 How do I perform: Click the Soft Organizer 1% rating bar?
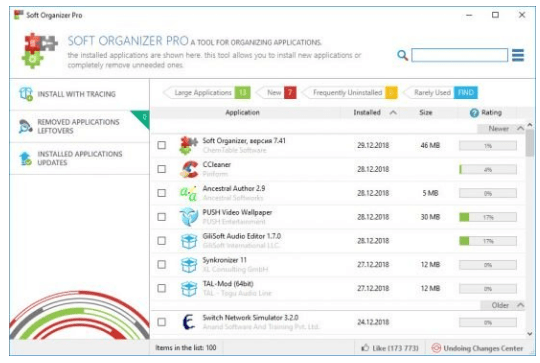[x=488, y=146]
